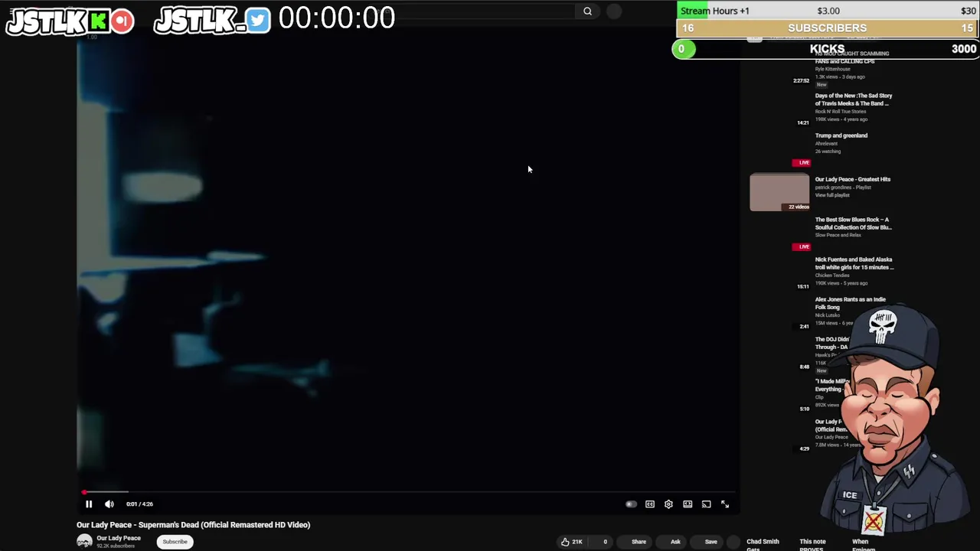Click Rock N' Roll True Stories channel name
This screenshot has width=980, height=551.
(842, 112)
